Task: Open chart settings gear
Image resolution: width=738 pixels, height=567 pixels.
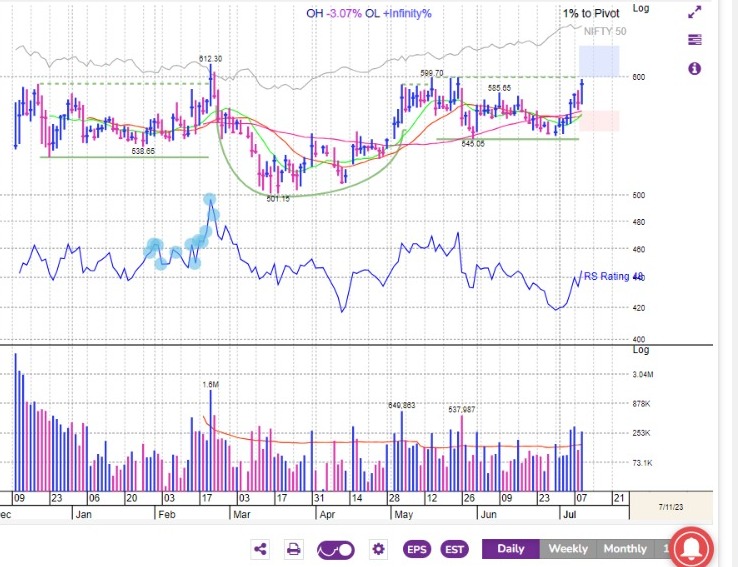Action: coord(378,549)
